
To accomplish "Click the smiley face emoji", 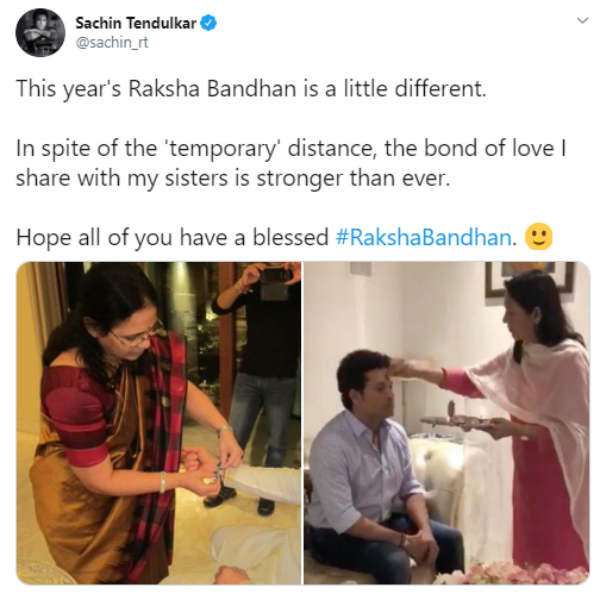I will point(539,236).
